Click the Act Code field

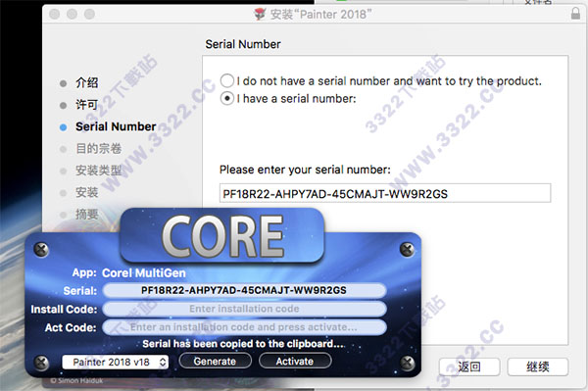tap(244, 327)
